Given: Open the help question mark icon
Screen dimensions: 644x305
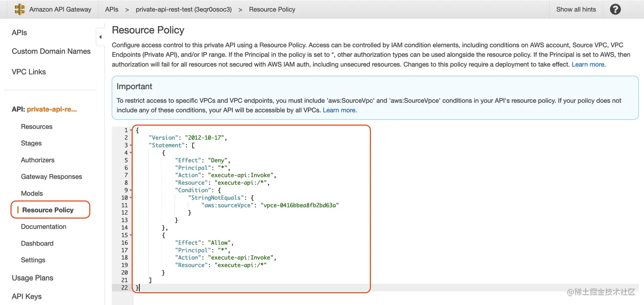Looking at the screenshot, I should (615, 9).
